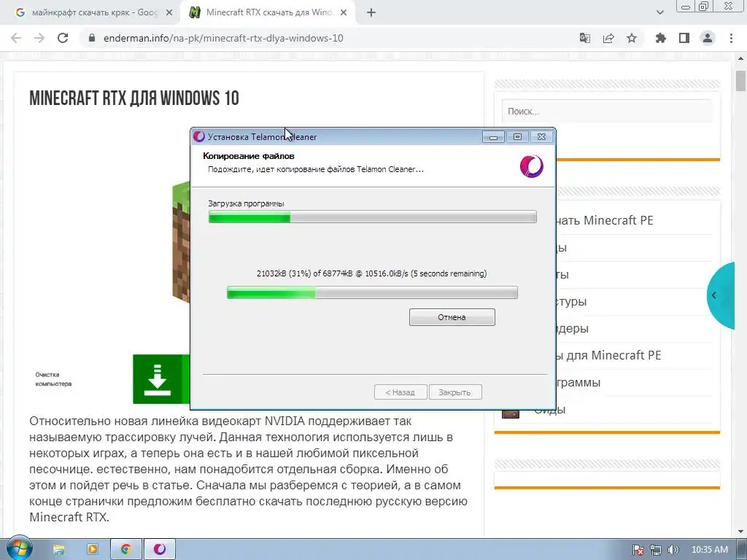This screenshot has height=560, width=747.
Task: Open Windows Media Player taskbar icon
Action: [x=93, y=549]
